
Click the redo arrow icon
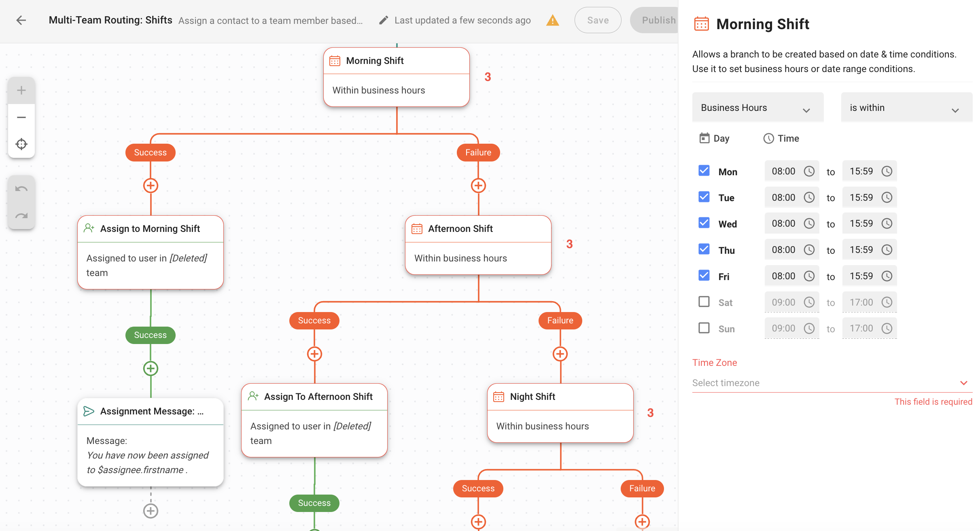pos(21,217)
